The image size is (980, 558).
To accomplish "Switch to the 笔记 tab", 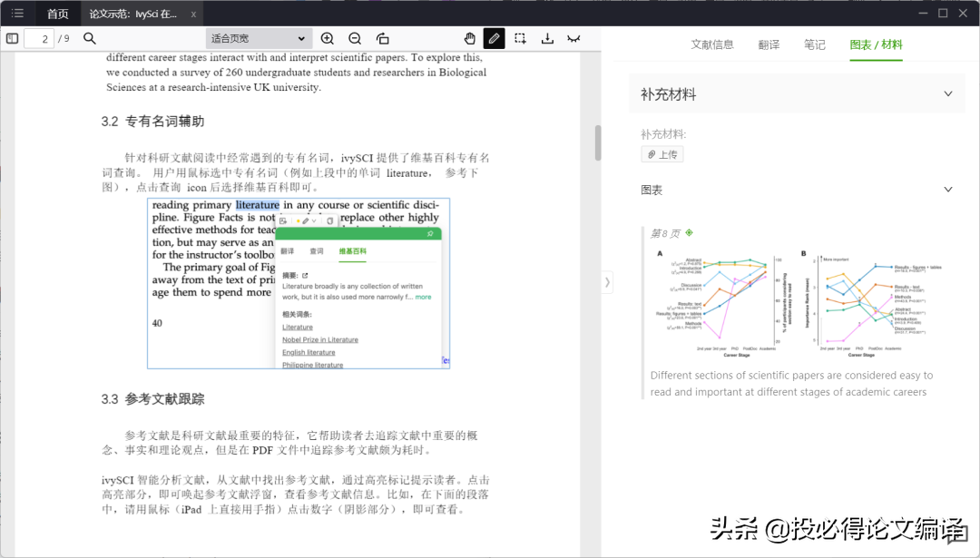I will 814,44.
